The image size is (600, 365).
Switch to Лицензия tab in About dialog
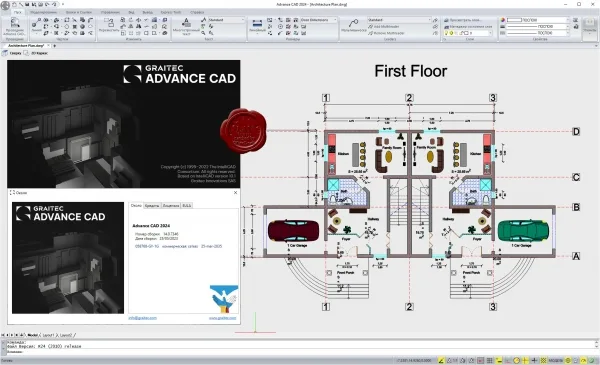[171, 205]
